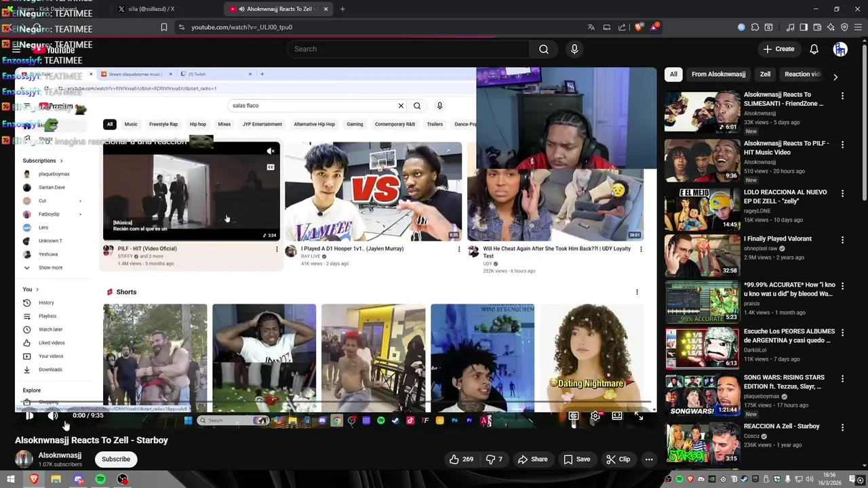Open Brave Wallet icon
868x488 pixels.
(x=817, y=27)
